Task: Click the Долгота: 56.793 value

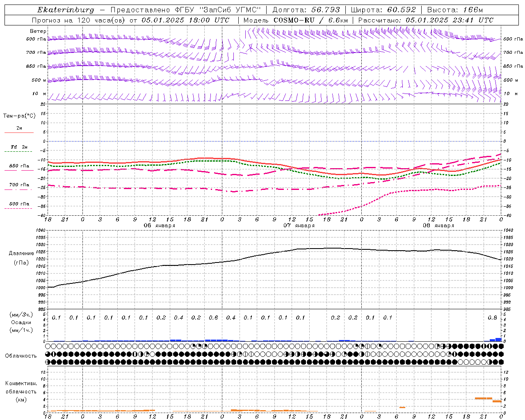Action: 306,10
